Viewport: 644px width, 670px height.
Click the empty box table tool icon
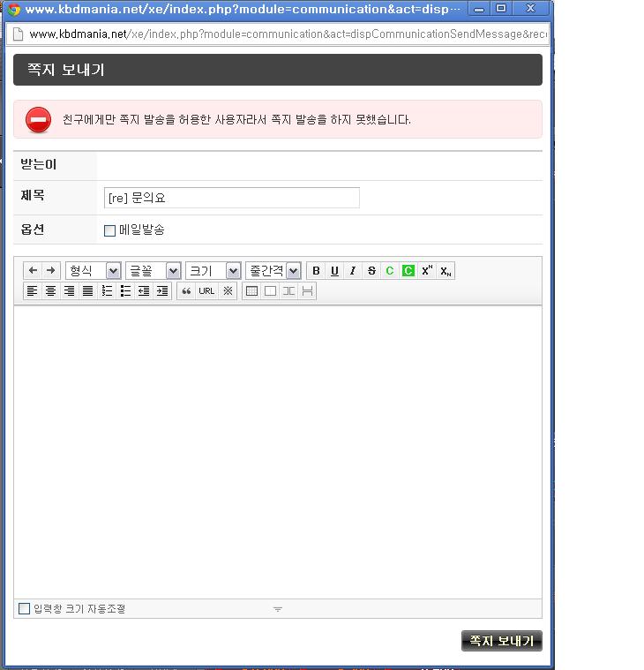[270, 291]
